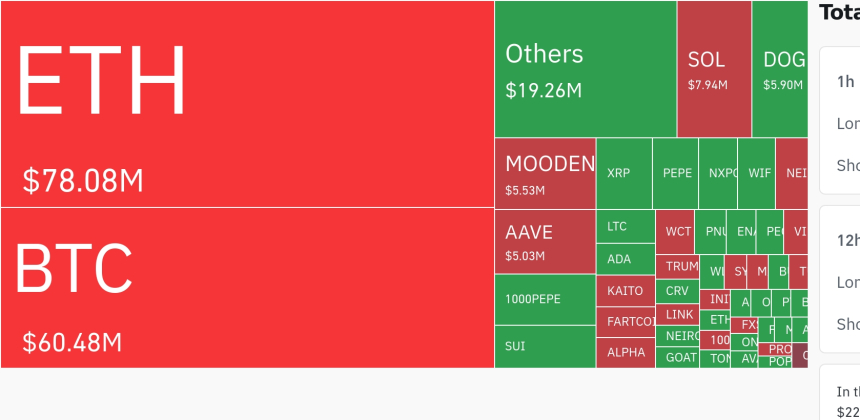The image size is (860, 420).
Task: Click the LINK heatmap tile
Action: coord(679,314)
